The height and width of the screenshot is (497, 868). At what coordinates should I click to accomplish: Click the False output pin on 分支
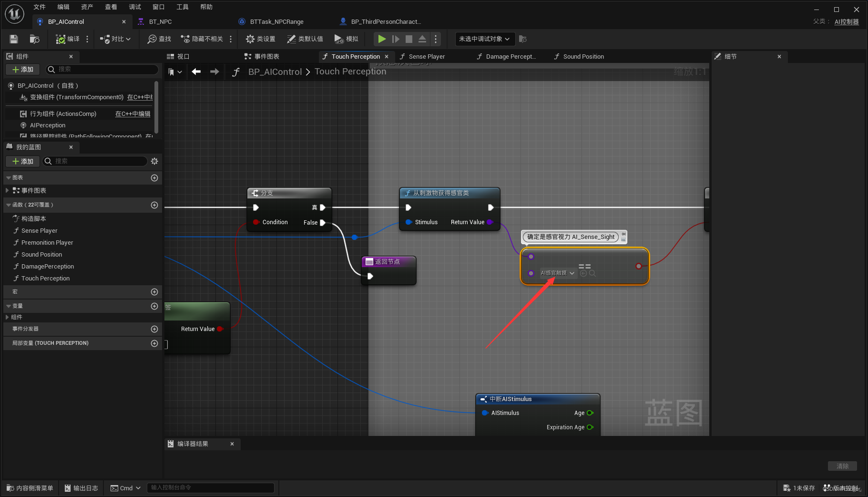323,223
